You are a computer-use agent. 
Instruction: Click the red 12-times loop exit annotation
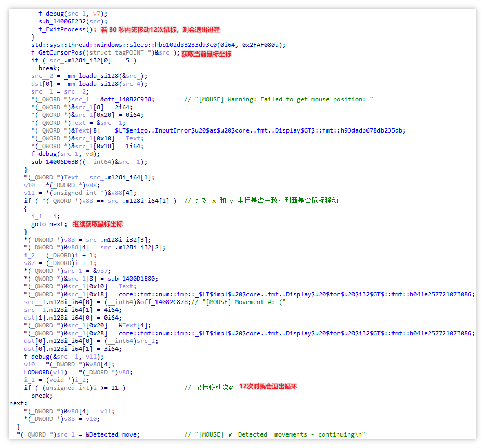pyautogui.click(x=268, y=387)
